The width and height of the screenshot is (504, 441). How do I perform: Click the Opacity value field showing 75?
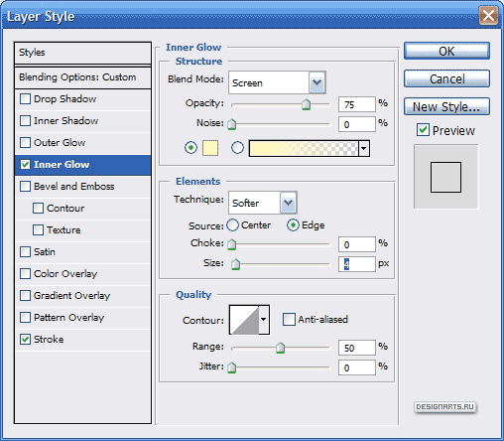point(357,104)
